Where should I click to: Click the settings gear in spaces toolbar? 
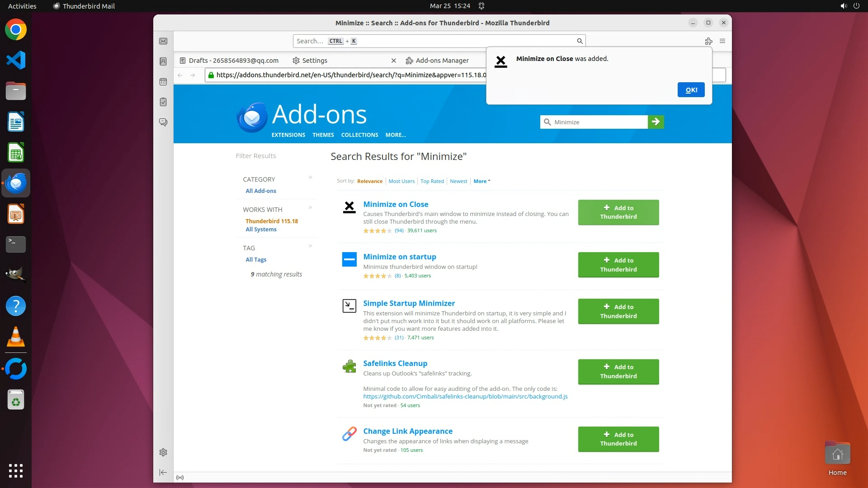click(163, 452)
